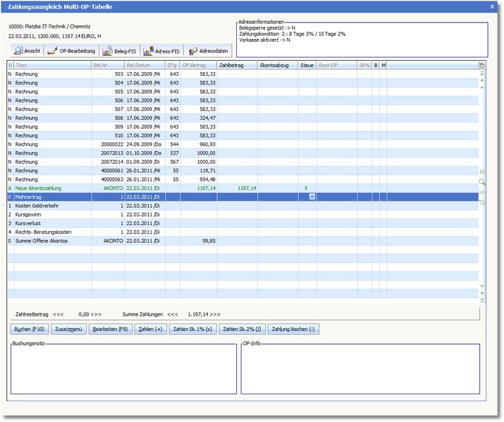This screenshot has height=422, width=504.
Task: Jump to last row using bottom arrow icon
Action: click(482, 300)
